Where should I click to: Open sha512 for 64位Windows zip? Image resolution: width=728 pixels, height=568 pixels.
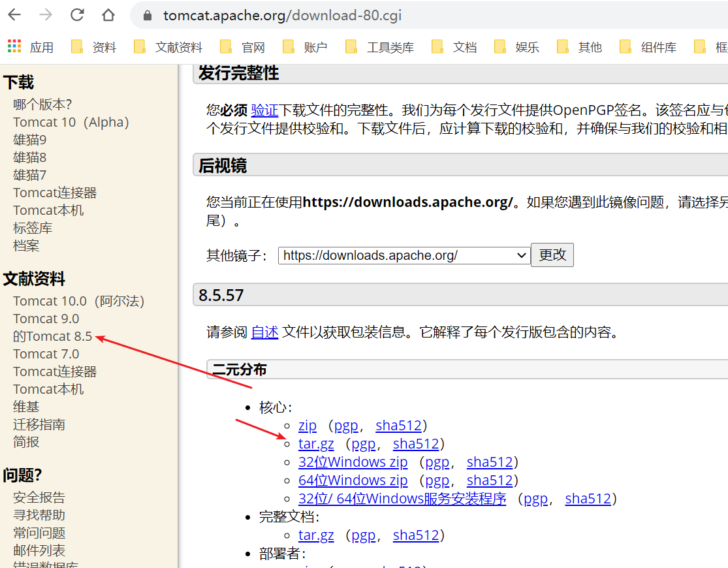click(489, 481)
